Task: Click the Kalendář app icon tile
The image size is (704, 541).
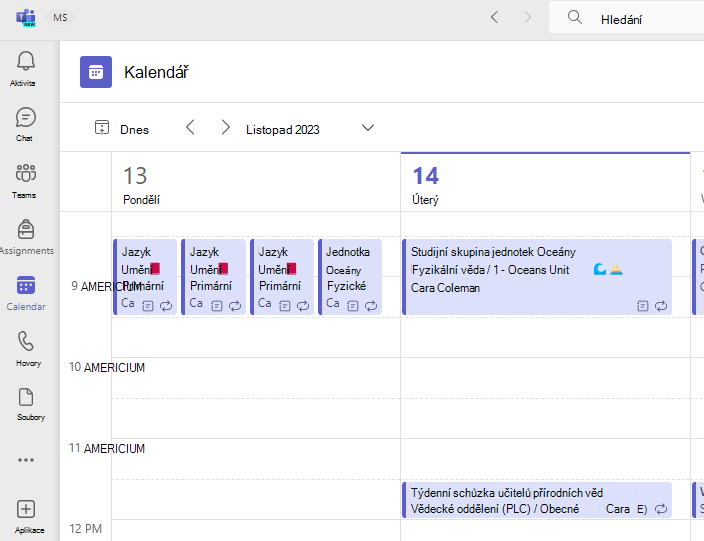Action: [x=96, y=72]
